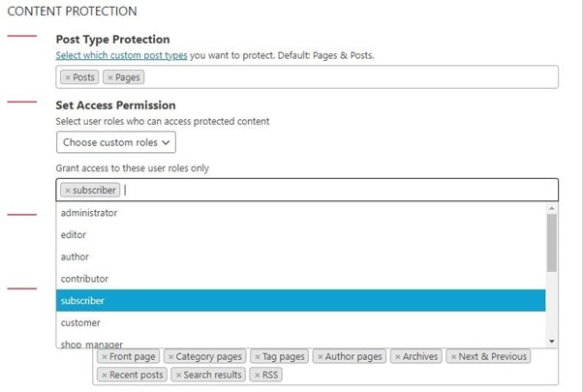Remove the Recent posts tag
The height and width of the screenshot is (392, 583).
click(x=105, y=375)
